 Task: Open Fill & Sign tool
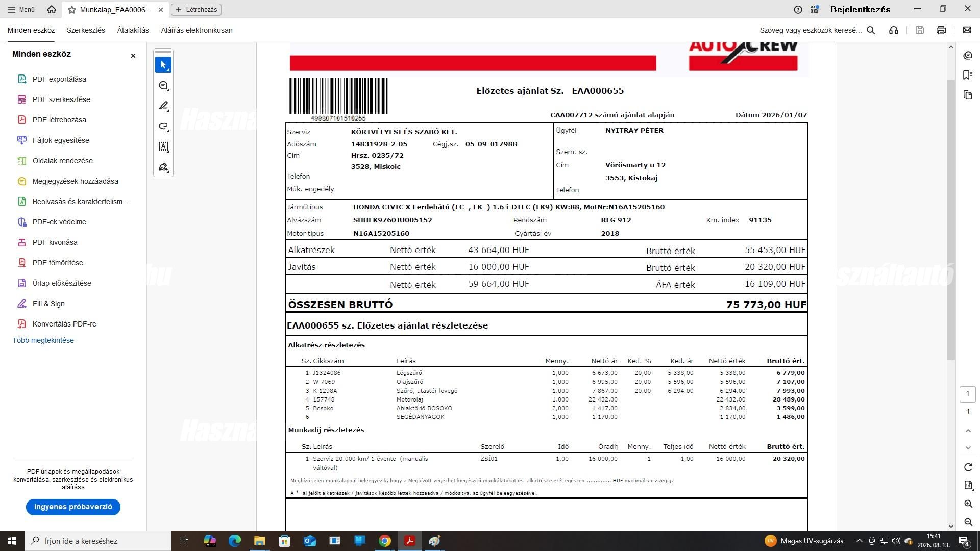pyautogui.click(x=48, y=304)
